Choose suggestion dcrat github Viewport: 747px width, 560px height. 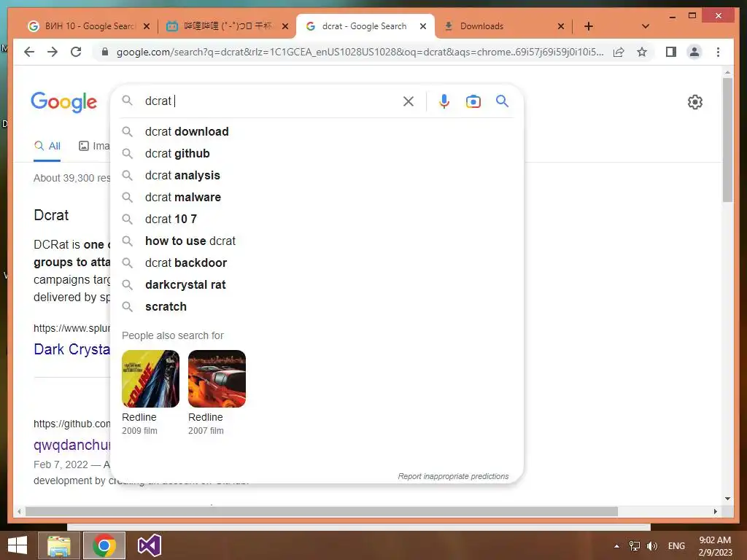click(x=317, y=153)
